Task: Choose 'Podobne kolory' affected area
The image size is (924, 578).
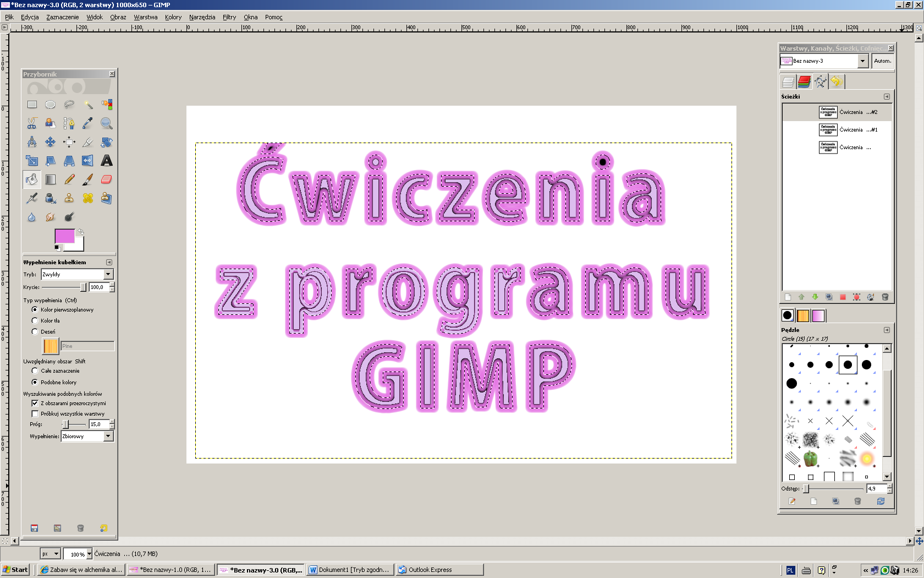Action: pos(35,382)
